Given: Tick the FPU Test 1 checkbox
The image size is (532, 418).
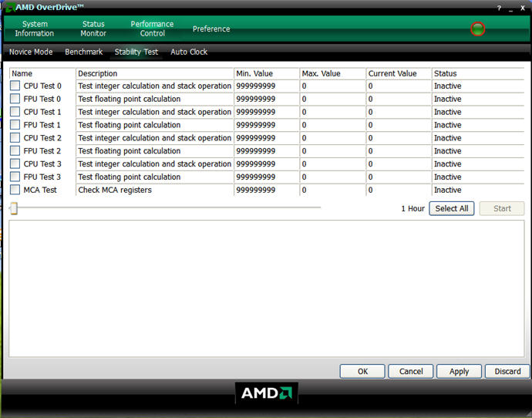Looking at the screenshot, I should pos(15,124).
